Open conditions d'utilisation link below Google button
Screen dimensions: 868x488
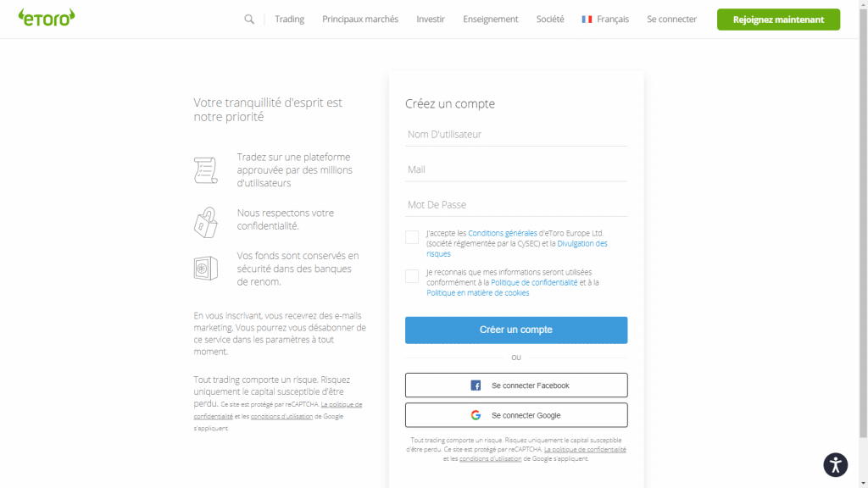point(491,458)
